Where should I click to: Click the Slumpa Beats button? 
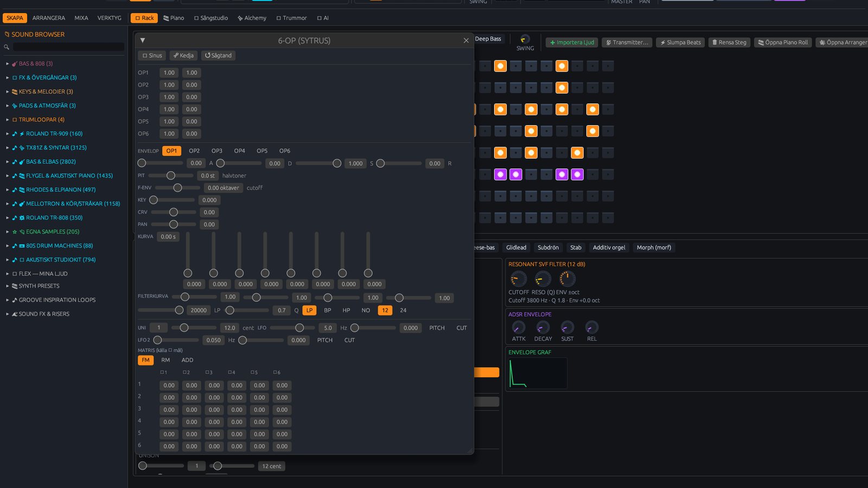[680, 42]
